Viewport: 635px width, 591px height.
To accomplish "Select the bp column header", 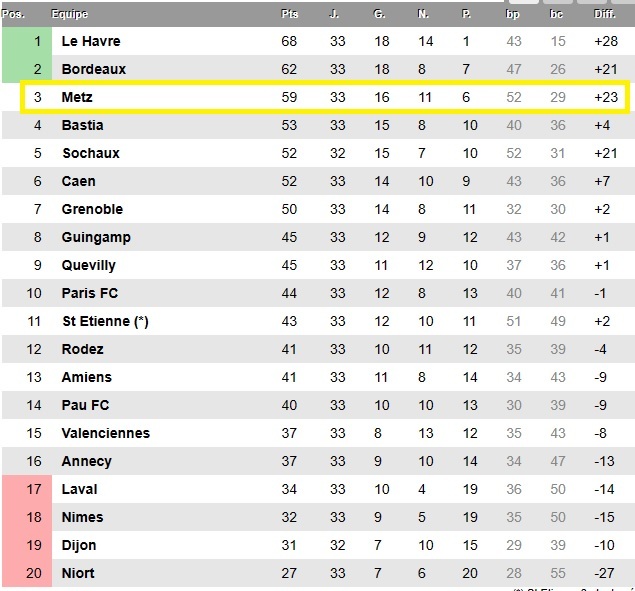I will point(513,14).
